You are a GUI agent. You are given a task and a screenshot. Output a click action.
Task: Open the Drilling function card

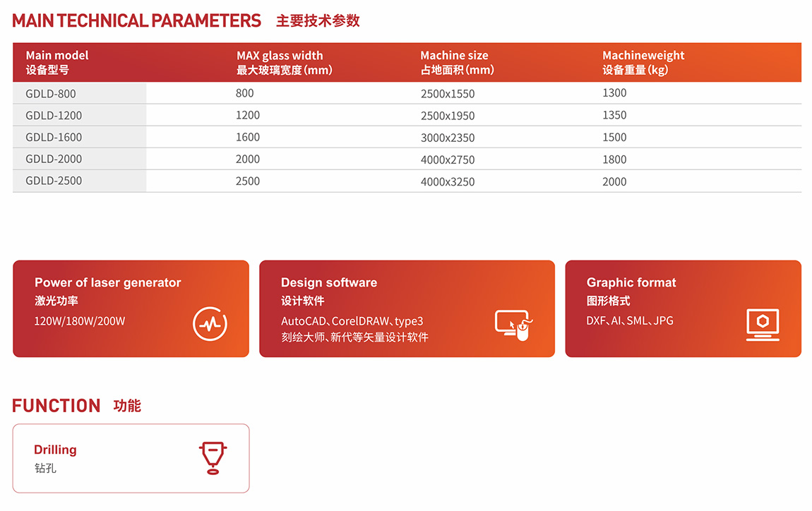(131, 458)
